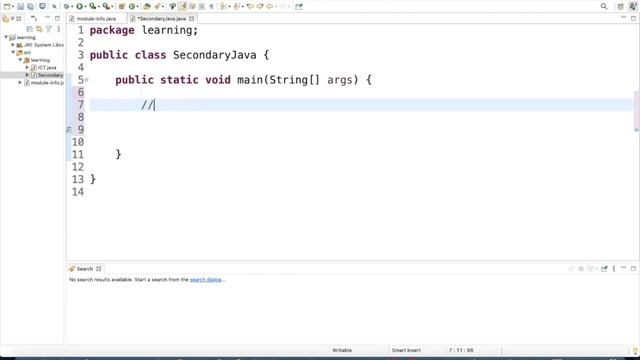Minimize the Search panel
Screen dimensions: 640x360
click(623, 268)
